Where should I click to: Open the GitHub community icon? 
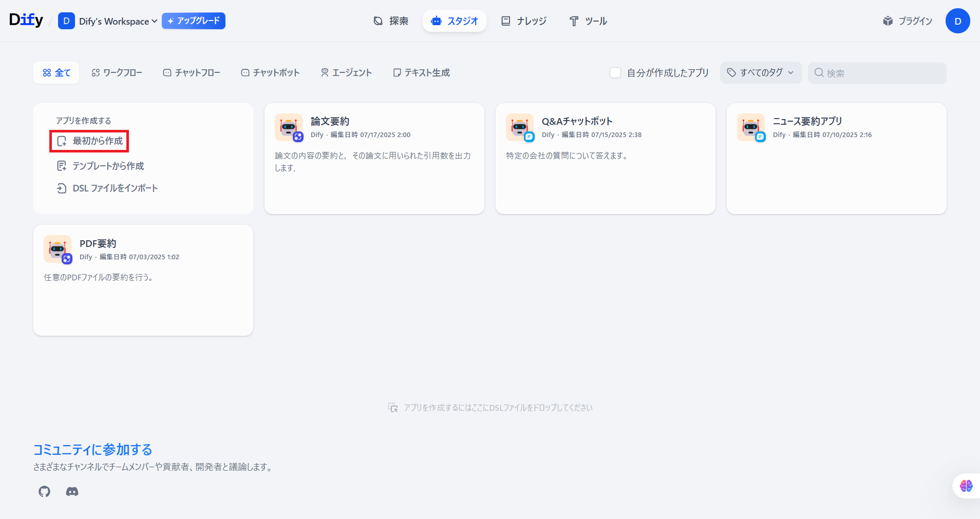click(44, 491)
